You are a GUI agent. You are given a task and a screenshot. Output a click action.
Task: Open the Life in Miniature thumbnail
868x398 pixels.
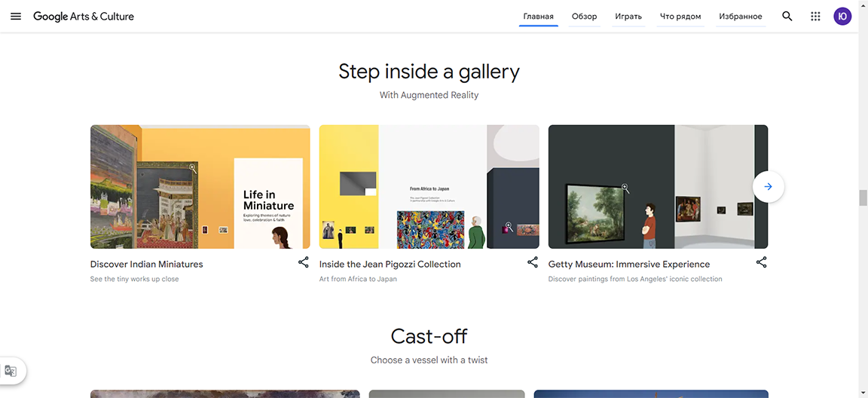[200, 186]
